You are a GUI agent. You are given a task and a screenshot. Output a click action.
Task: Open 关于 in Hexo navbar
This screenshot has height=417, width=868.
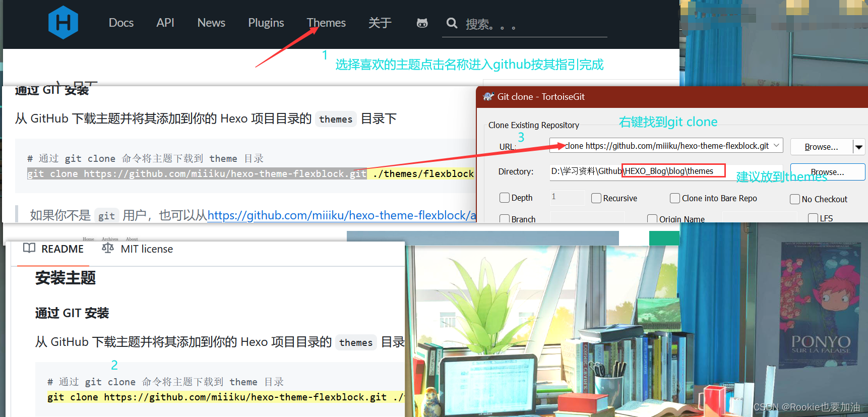click(380, 23)
